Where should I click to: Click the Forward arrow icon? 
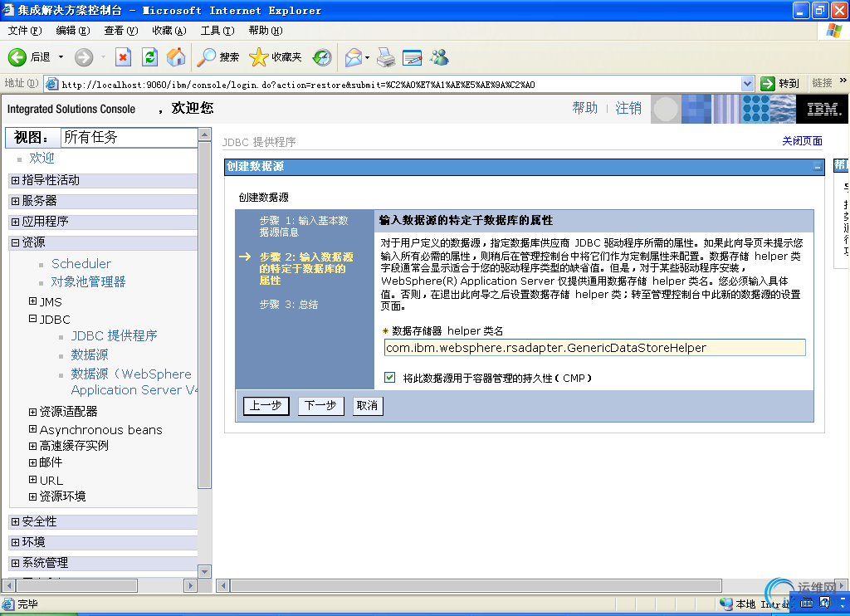pyautogui.click(x=84, y=57)
